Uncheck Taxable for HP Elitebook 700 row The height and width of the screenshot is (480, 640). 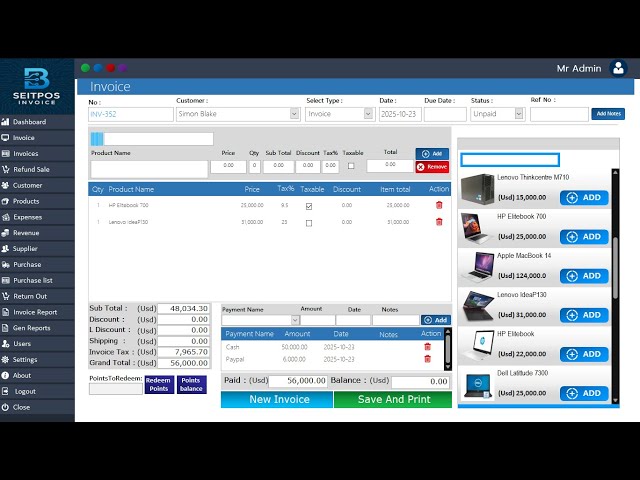click(309, 206)
